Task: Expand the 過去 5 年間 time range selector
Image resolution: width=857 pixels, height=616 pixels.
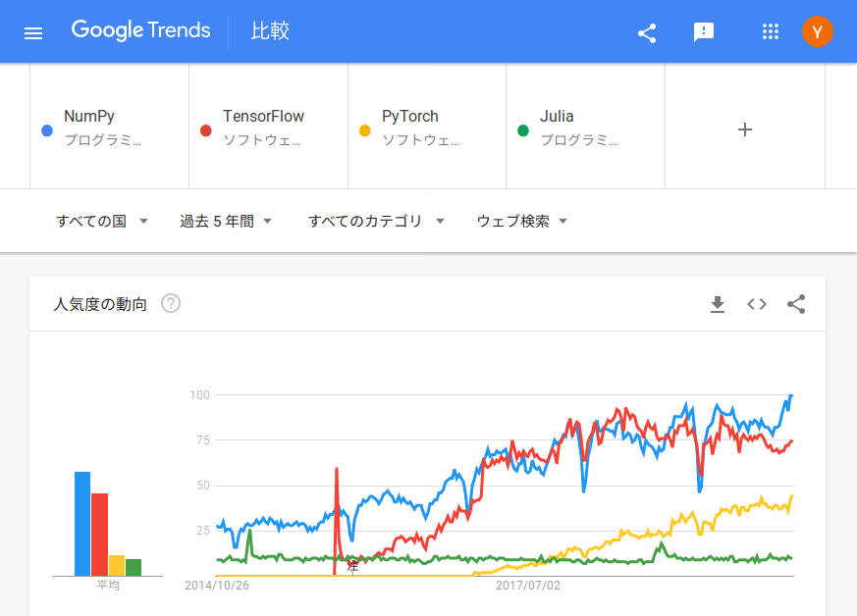Action: pyautogui.click(x=227, y=221)
